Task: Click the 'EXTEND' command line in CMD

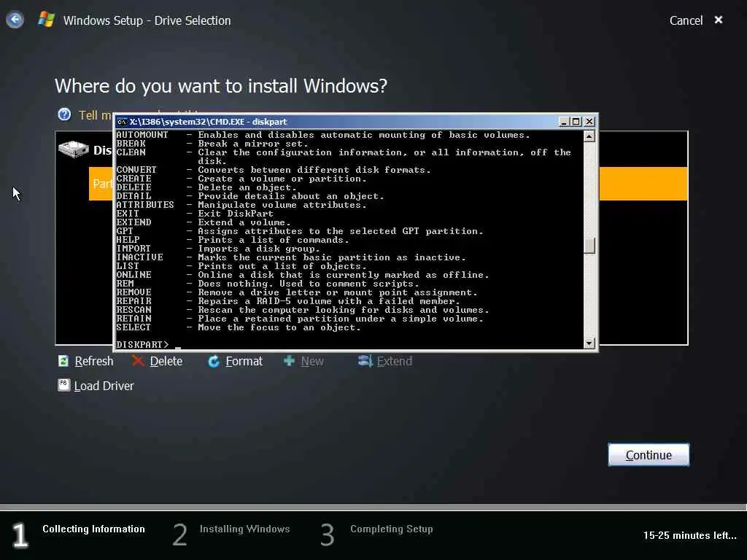Action: pyautogui.click(x=204, y=222)
